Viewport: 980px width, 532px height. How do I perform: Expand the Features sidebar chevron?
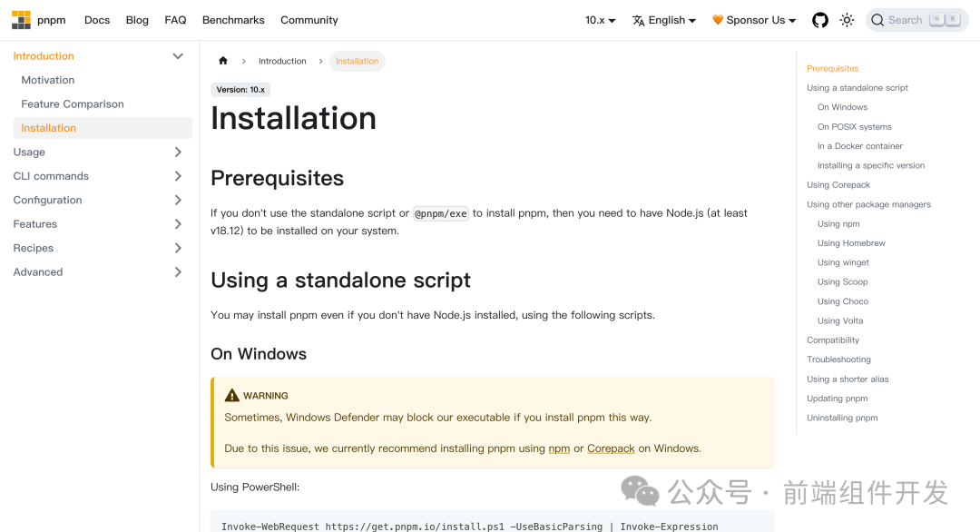tap(178, 224)
